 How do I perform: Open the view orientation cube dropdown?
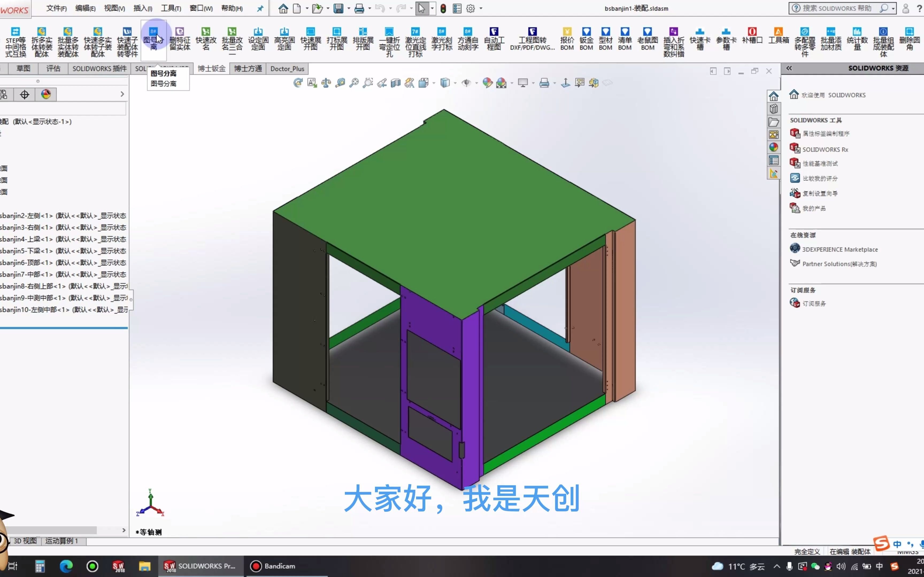[434, 83]
